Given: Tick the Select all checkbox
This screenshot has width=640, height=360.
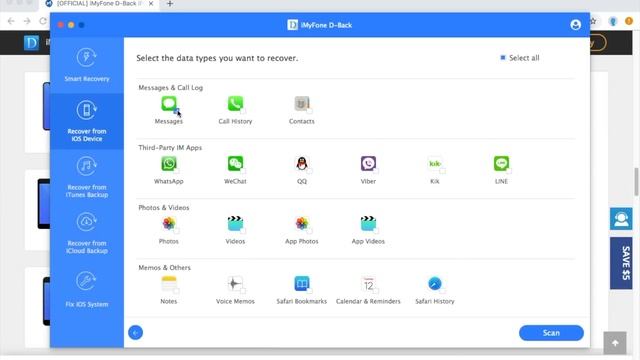Looking at the screenshot, I should (503, 58).
